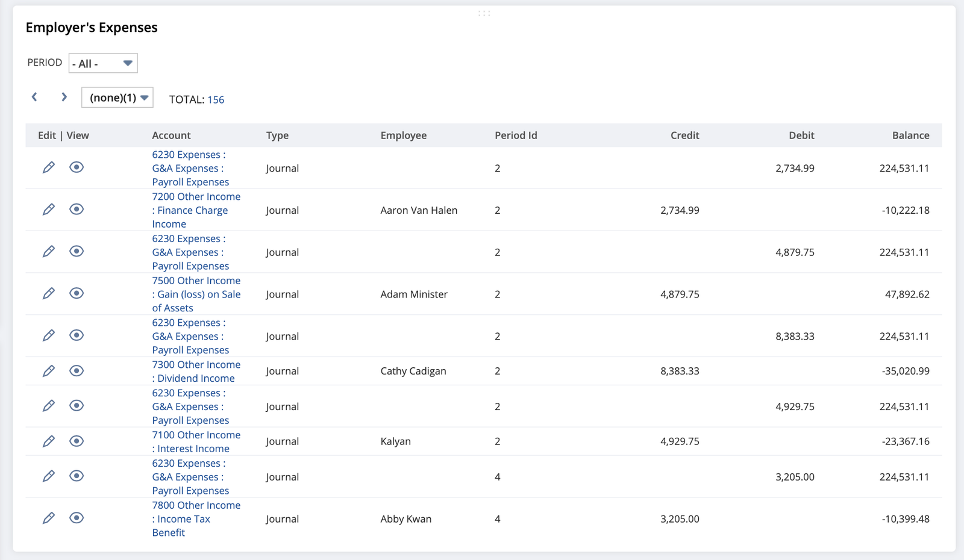
Task: Open the total count 156 link
Action: click(216, 99)
